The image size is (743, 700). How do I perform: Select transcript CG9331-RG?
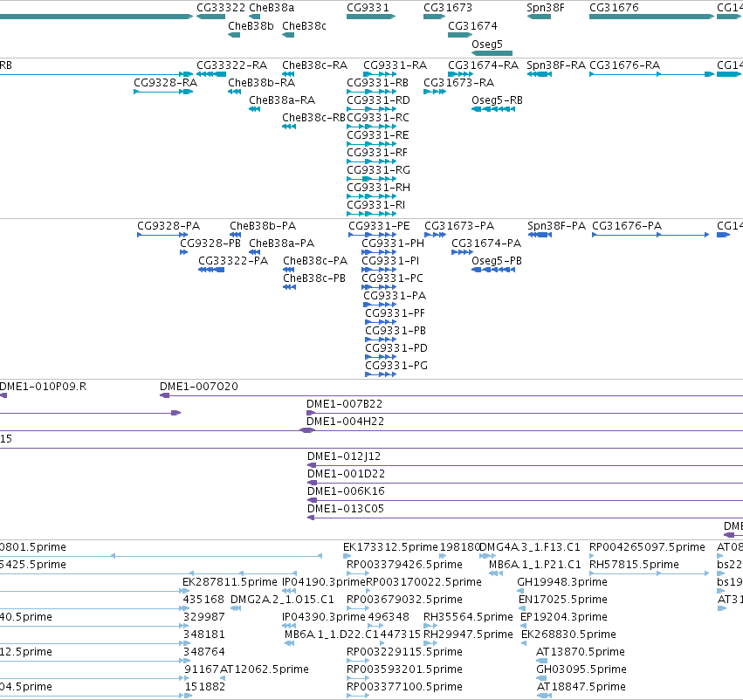(x=378, y=170)
